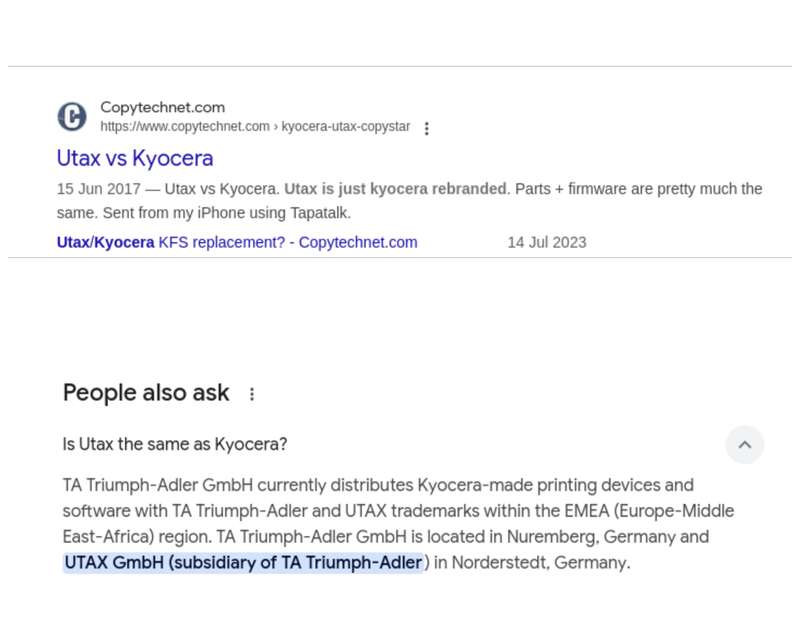Open three-dot options next to People also ask
Viewport: 800px width, 640px height.
252,393
